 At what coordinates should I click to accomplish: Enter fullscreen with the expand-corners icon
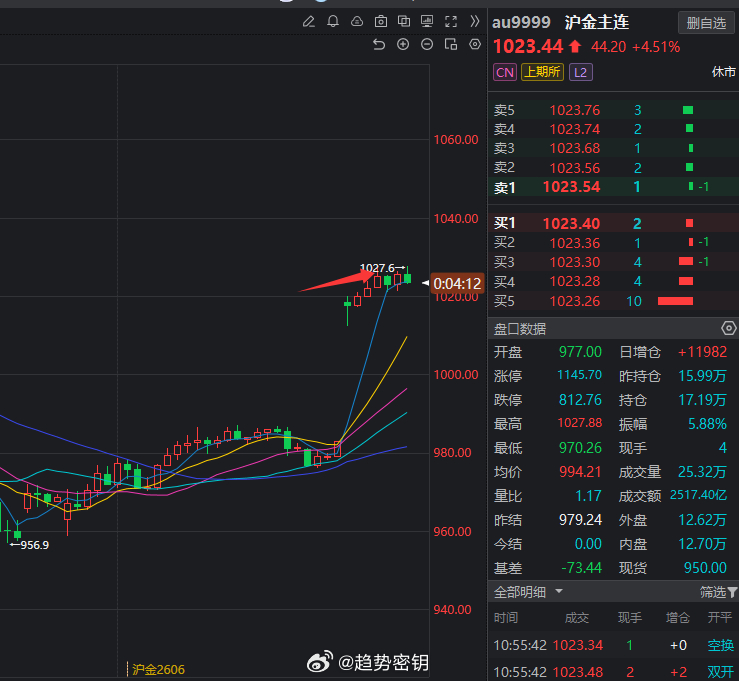(x=451, y=21)
